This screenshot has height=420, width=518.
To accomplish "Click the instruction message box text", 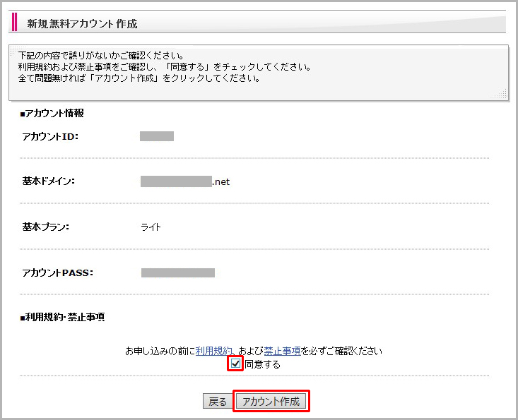I will point(164,67).
